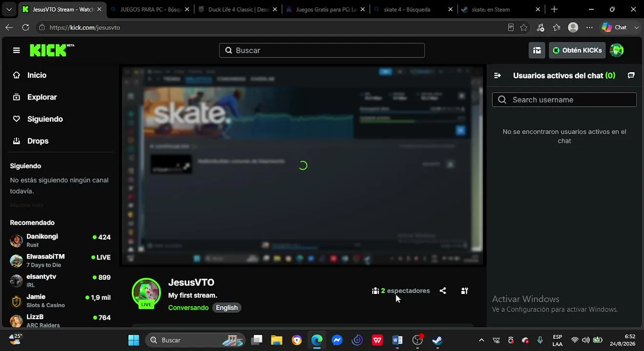Viewport: 644px width, 351px height.
Task: Show hidden system tray icons
Action: [x=482, y=340]
